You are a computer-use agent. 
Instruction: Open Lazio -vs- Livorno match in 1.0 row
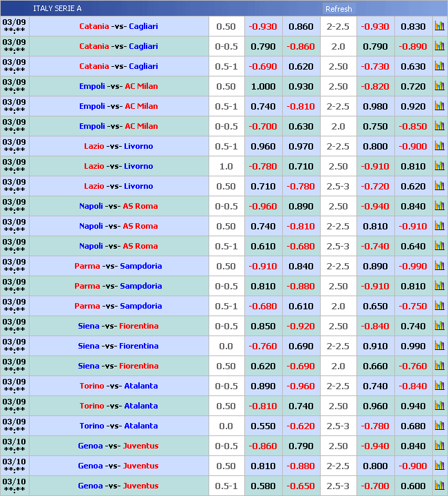point(118,166)
